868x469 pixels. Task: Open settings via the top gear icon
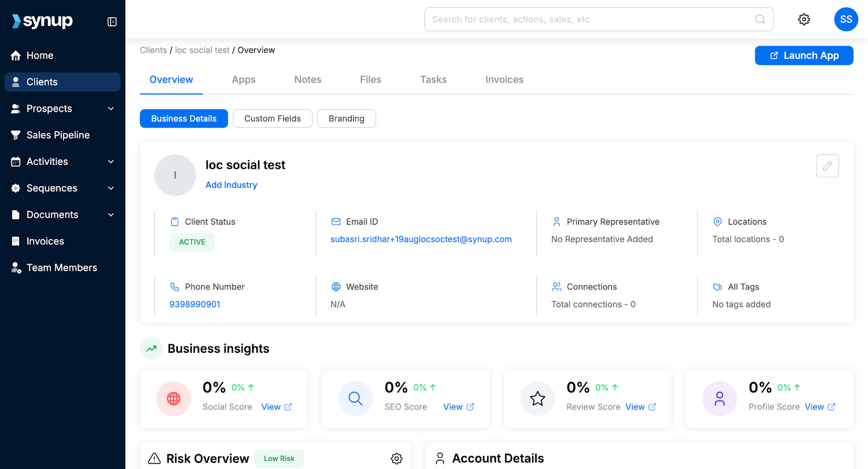point(804,20)
